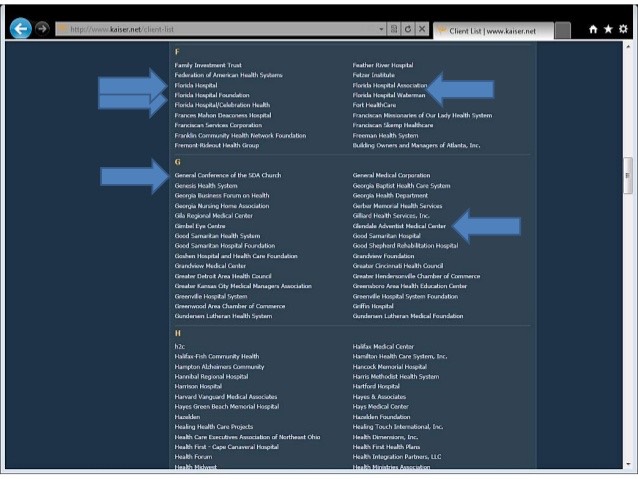Click Franciscan Services Corporation
The width and height of the screenshot is (638, 479).
[x=218, y=125]
